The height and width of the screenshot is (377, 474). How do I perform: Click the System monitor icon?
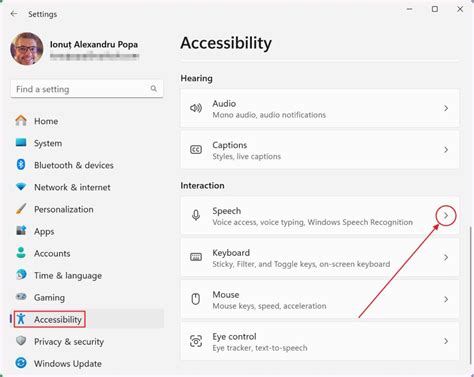[x=21, y=143]
